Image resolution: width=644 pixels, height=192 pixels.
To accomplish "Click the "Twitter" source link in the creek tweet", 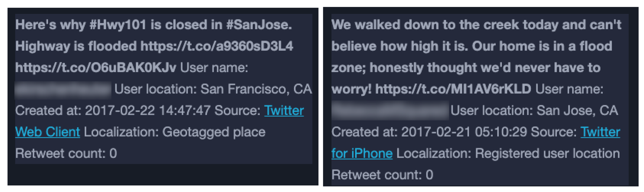I will pyautogui.click(x=600, y=132).
